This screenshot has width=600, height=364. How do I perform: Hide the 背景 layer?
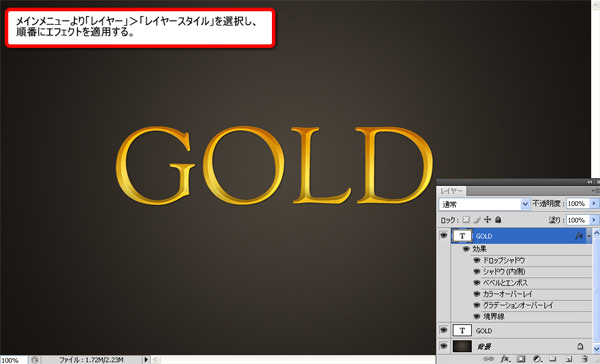click(443, 346)
